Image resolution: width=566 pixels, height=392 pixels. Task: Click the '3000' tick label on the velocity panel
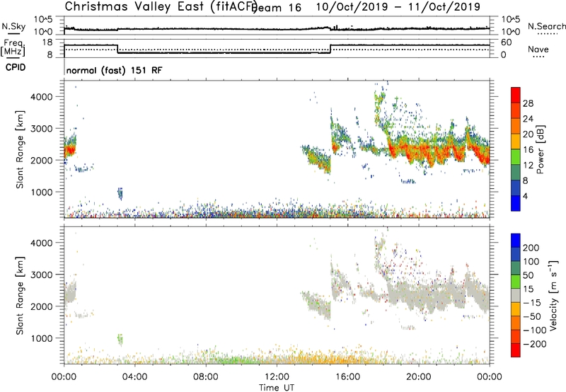[42, 275]
